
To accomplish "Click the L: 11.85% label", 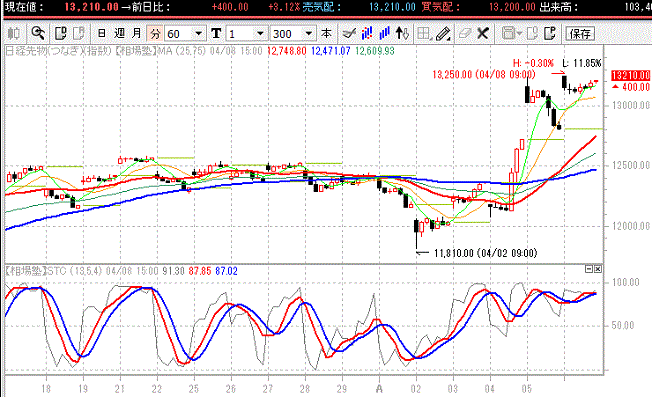I will pyautogui.click(x=582, y=63).
